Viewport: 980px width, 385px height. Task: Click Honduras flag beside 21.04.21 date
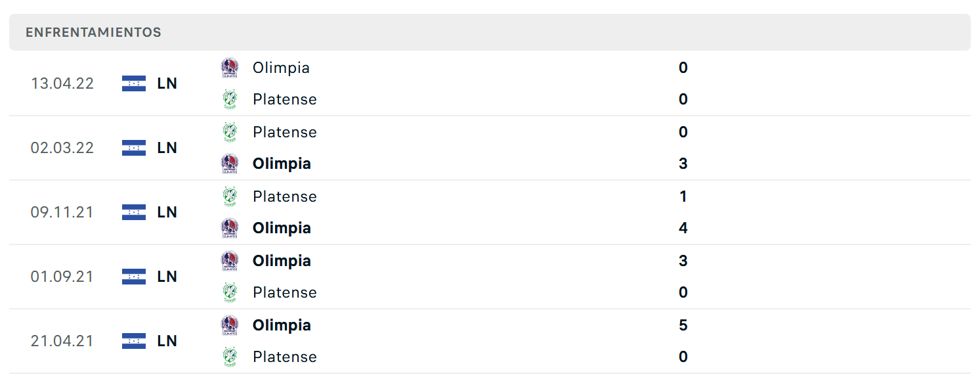(134, 341)
